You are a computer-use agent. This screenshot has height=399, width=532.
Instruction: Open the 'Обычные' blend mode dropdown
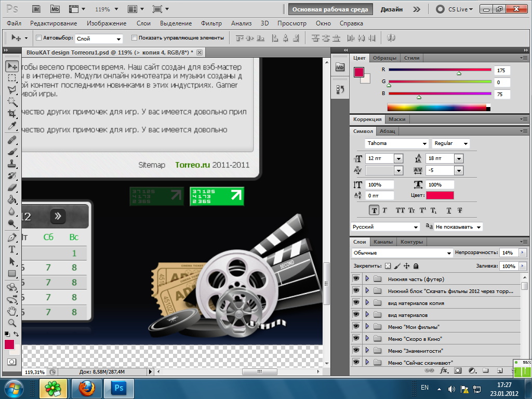(402, 253)
